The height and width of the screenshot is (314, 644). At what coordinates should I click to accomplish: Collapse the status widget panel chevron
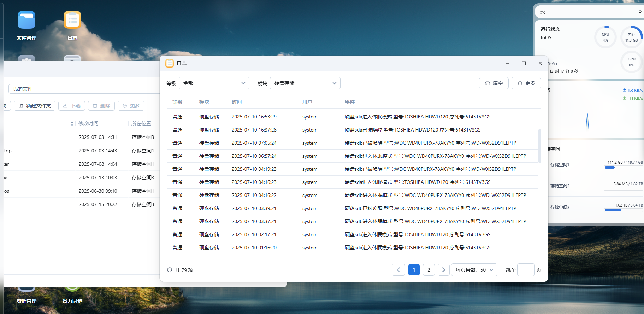640,12
